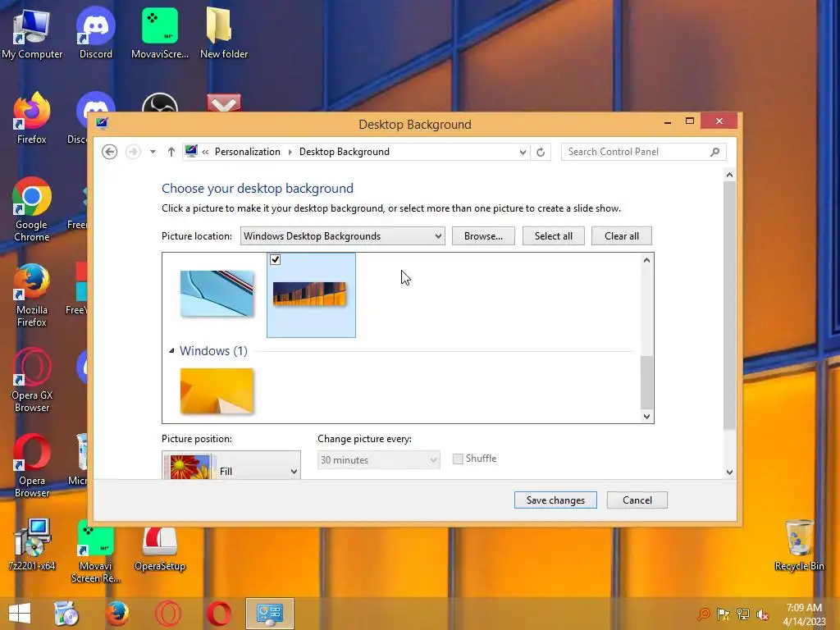This screenshot has width=840, height=630.
Task: Open the New folder desktop icon
Action: coord(224,33)
